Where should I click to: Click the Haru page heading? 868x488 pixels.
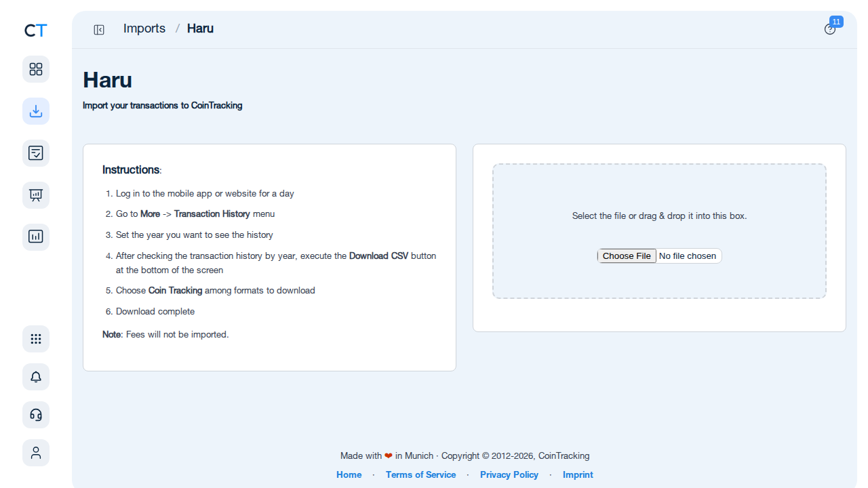pyautogui.click(x=107, y=80)
